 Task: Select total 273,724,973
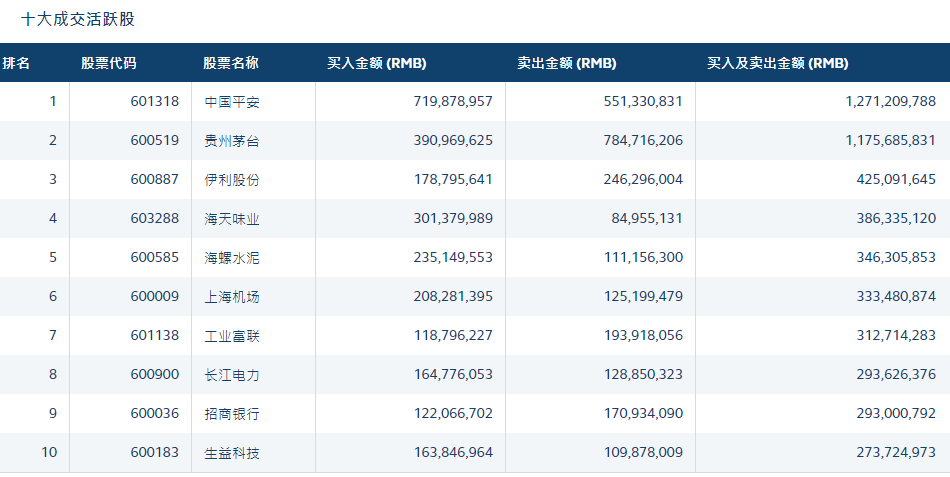pos(896,452)
